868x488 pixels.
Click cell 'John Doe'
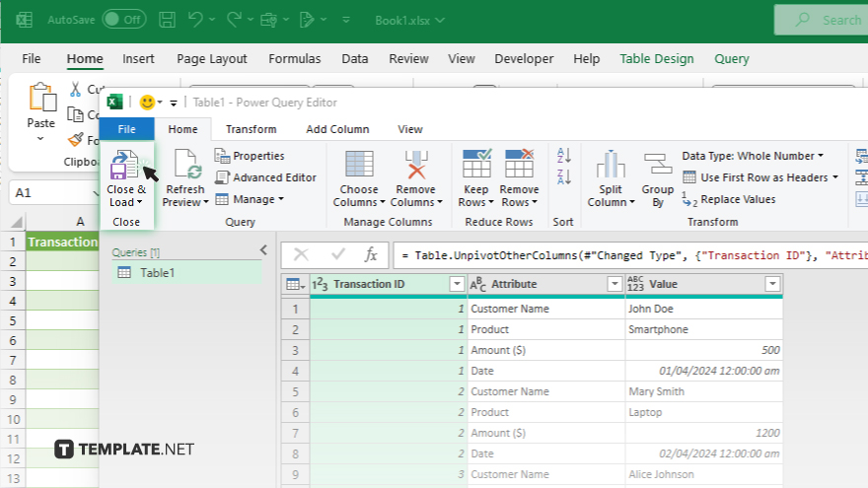(x=704, y=309)
